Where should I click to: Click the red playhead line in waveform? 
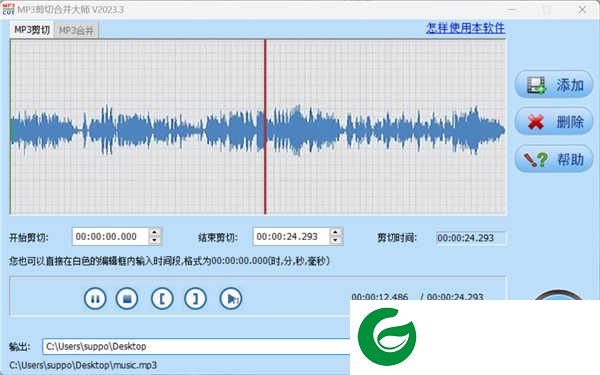point(265,127)
